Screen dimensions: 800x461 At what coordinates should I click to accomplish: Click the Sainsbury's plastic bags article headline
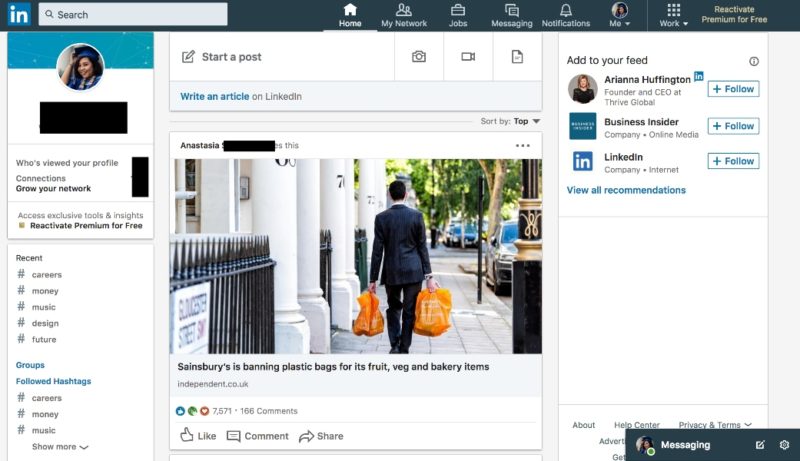pos(333,367)
